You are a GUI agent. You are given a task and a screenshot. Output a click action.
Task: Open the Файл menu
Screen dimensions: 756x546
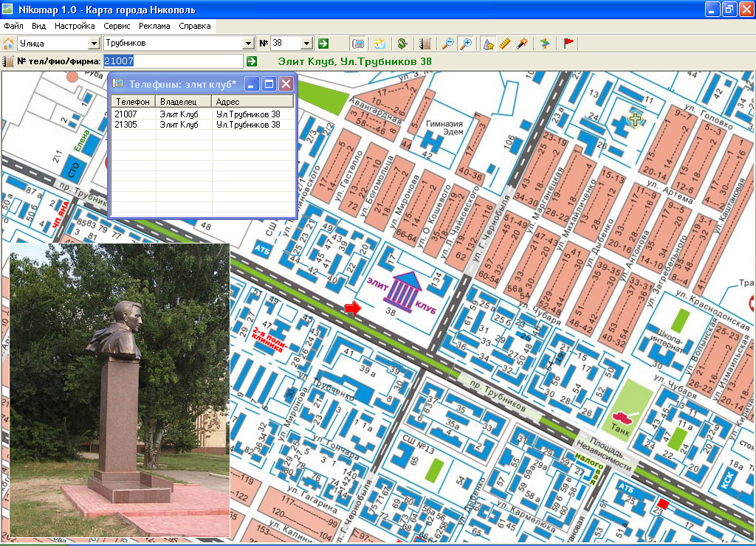13,26
